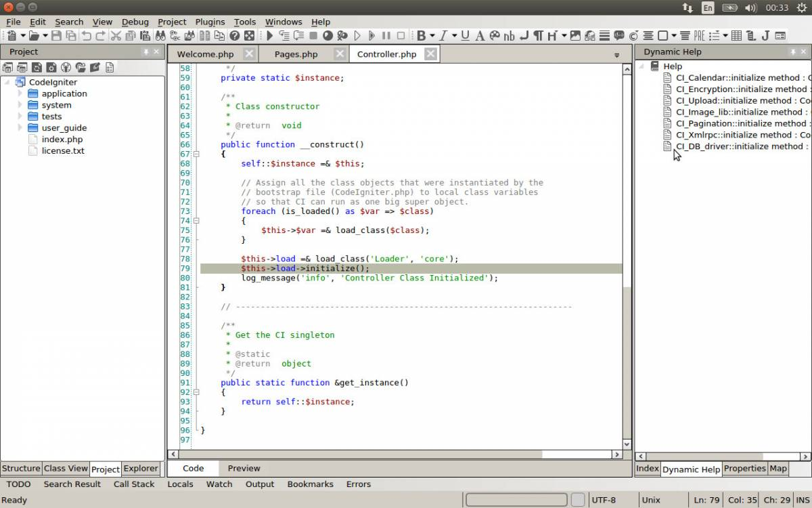Click the Copy icon in toolbar
812x508 pixels.
click(x=130, y=36)
